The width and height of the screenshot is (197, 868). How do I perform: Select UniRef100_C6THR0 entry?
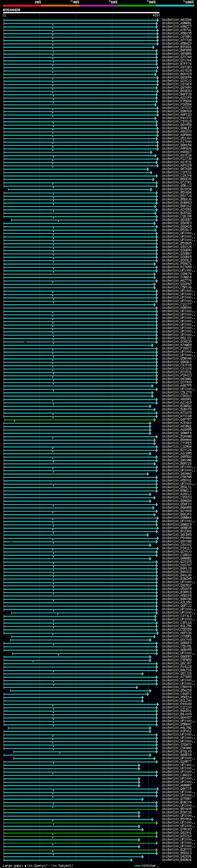tap(177, 37)
